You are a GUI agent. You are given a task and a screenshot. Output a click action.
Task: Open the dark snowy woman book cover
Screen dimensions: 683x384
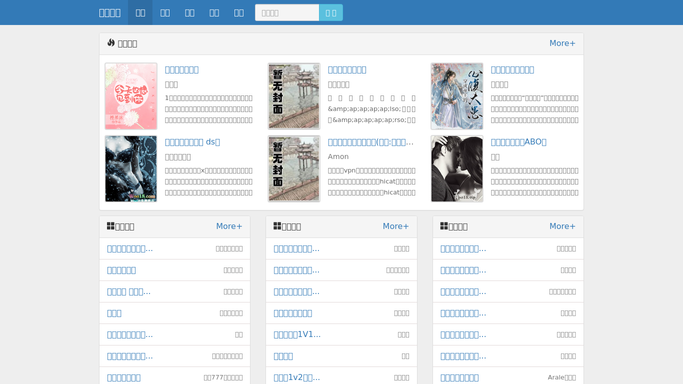coord(131,168)
